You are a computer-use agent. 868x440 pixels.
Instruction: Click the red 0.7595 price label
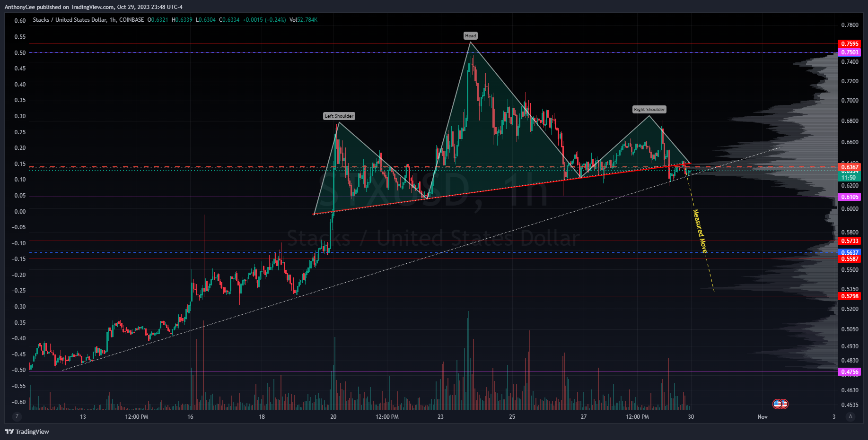[850, 43]
